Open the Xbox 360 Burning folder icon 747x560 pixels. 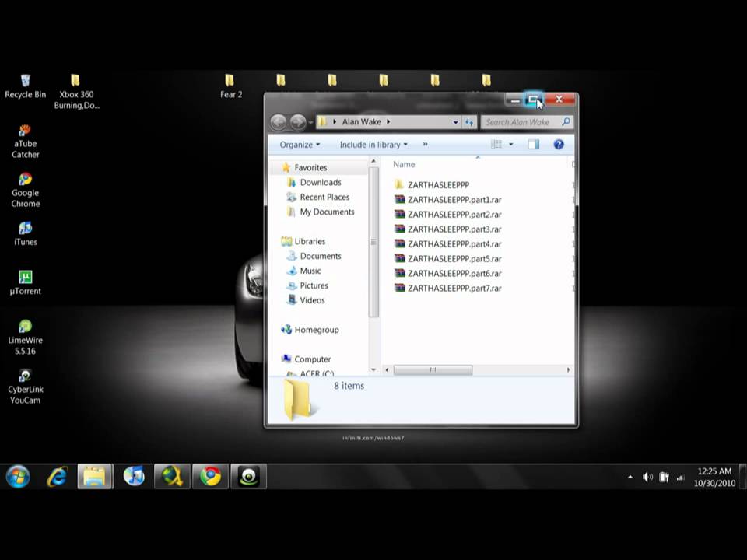pyautogui.click(x=76, y=92)
